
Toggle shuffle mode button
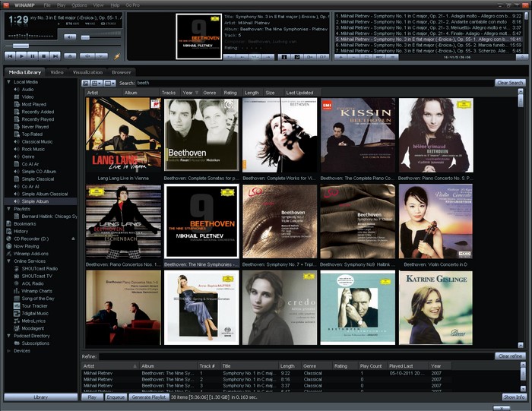102,56
